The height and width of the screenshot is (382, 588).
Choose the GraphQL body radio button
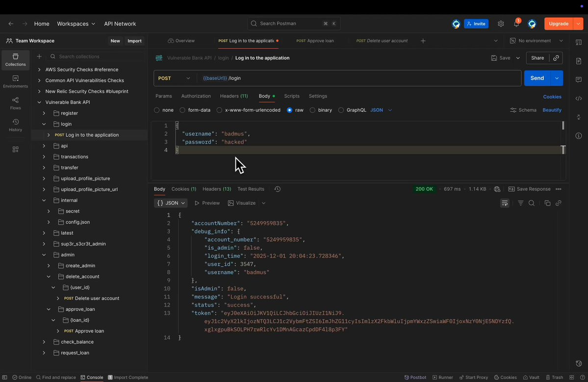click(341, 110)
